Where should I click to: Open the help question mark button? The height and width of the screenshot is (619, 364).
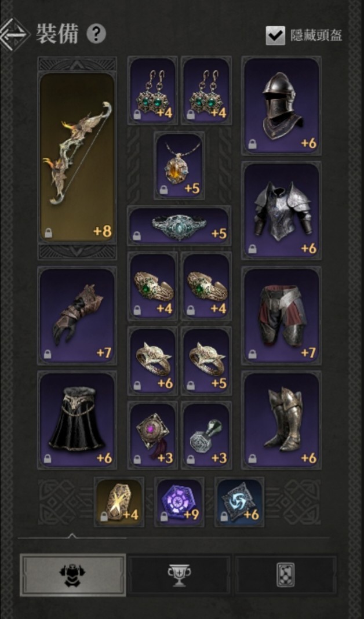tap(96, 34)
